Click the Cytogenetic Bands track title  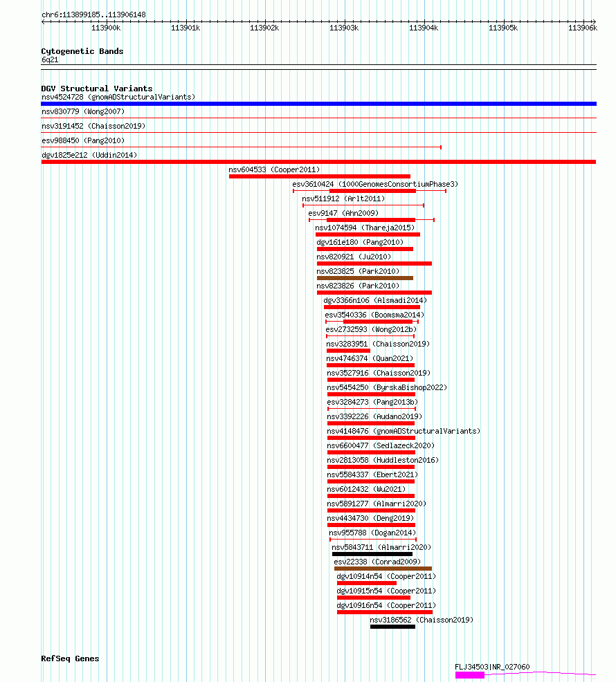82,51
